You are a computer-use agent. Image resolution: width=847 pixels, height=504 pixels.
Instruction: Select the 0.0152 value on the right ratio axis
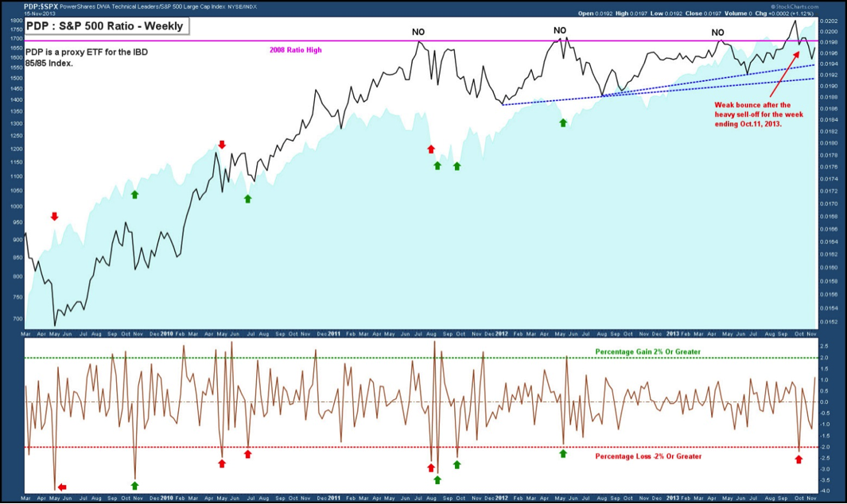click(830, 321)
